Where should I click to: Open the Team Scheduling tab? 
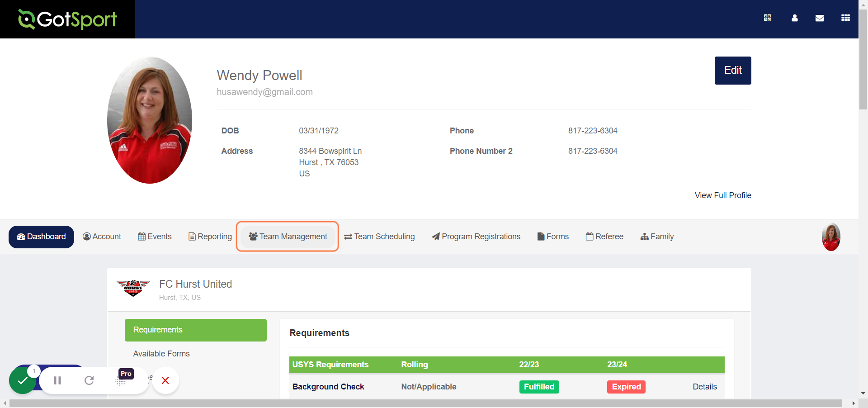379,237
